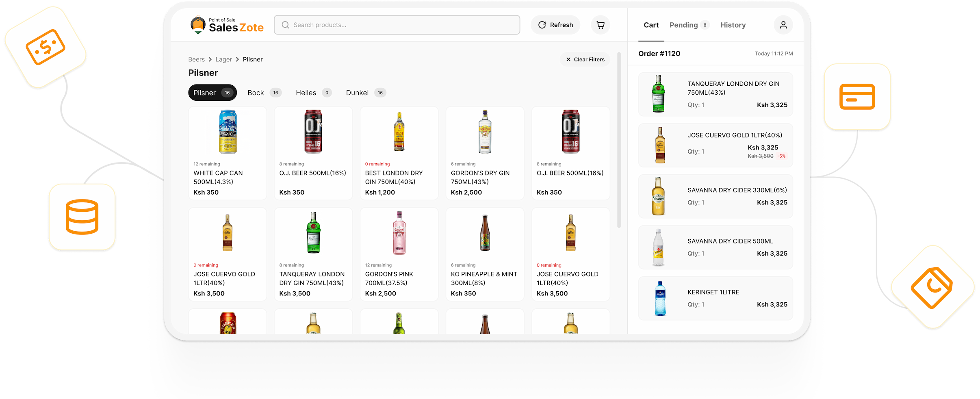Click the red Tusker can thumbnail
Screen dimensions: 980x399
tap(228, 323)
